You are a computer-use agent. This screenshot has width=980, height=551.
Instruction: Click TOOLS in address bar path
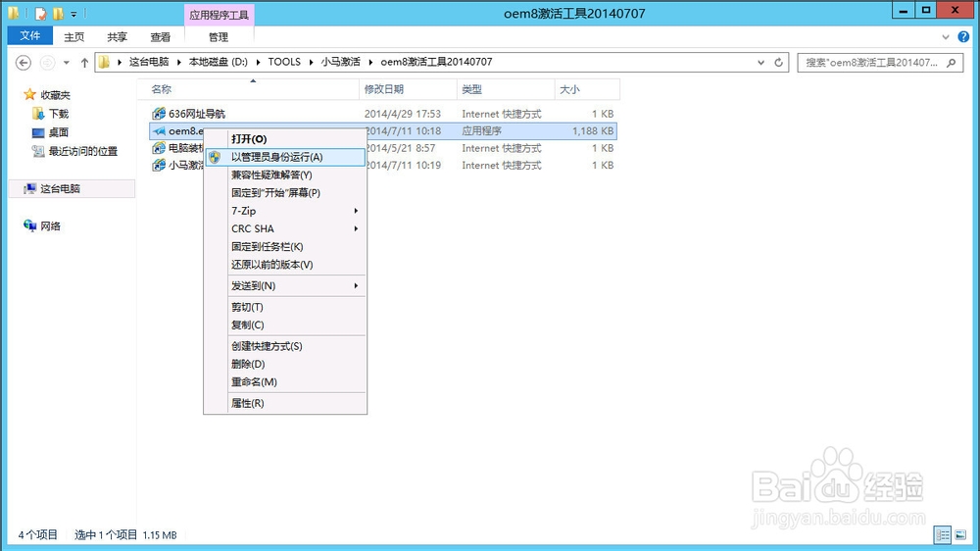coord(284,62)
